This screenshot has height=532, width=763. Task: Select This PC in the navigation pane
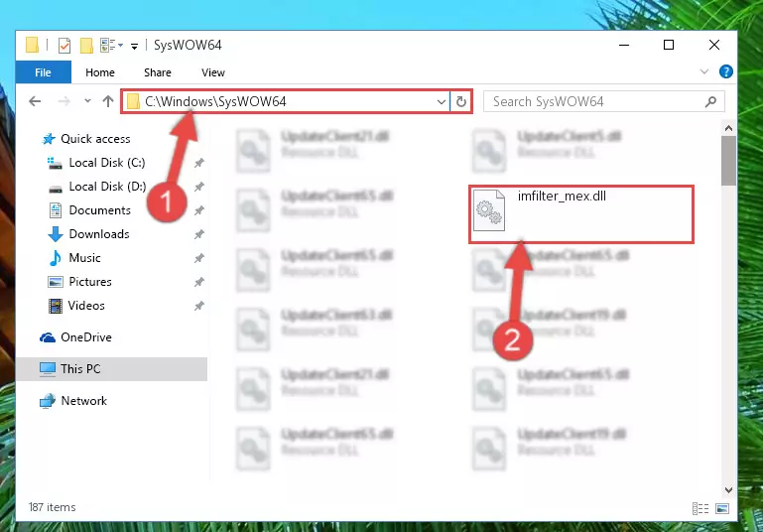(111, 369)
